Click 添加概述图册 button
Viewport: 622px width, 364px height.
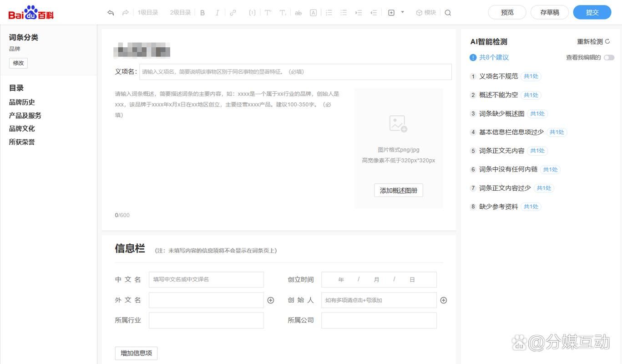point(399,191)
